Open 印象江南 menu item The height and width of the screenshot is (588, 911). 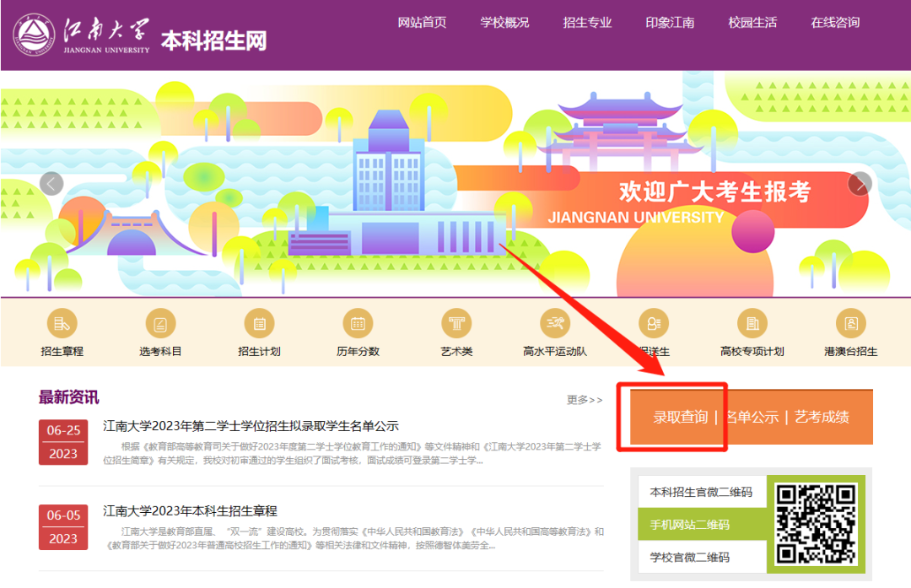pos(670,23)
